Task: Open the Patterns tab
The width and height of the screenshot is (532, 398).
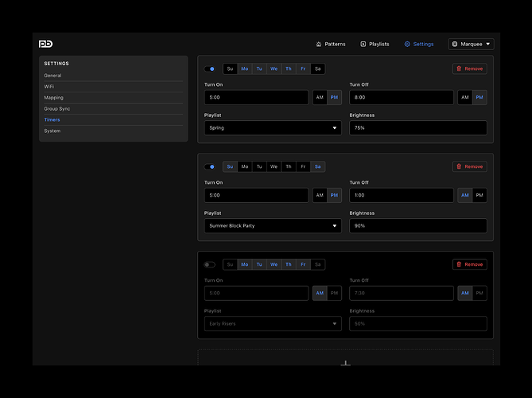Action: [x=331, y=44]
